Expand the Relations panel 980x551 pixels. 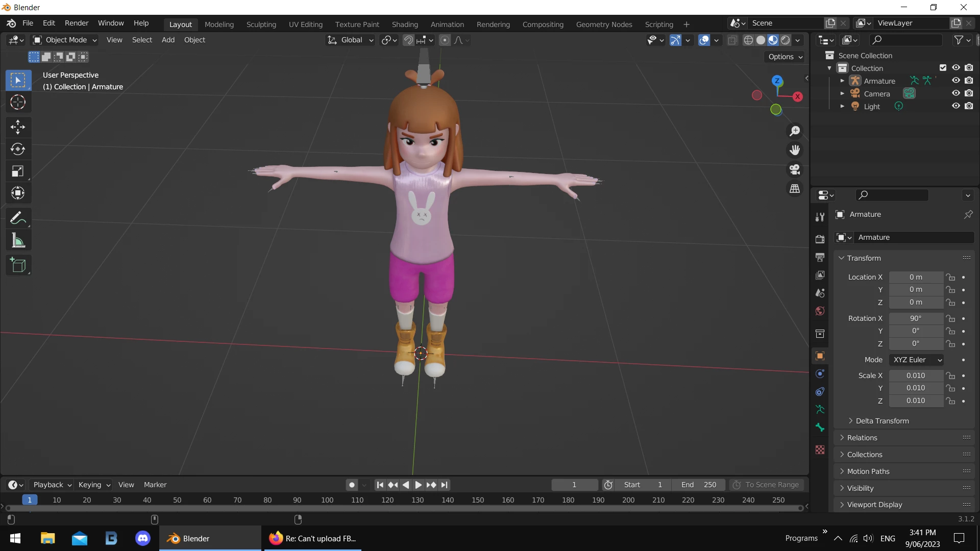(862, 438)
